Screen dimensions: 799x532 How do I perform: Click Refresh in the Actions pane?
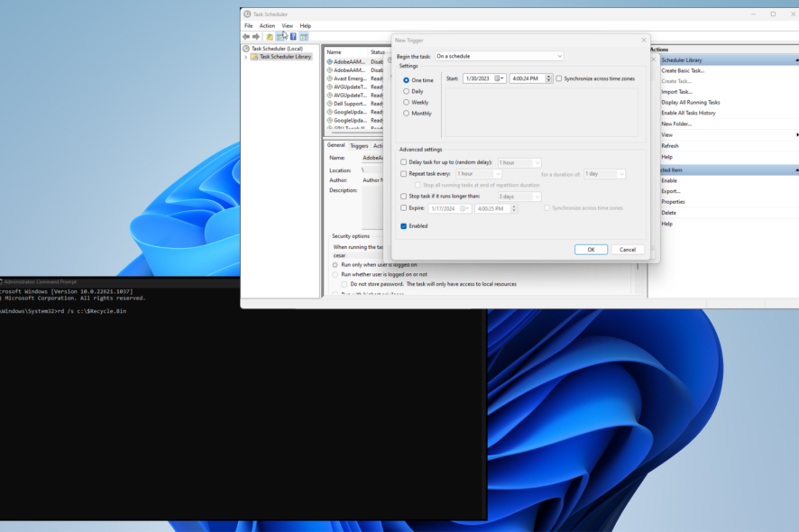coord(669,146)
